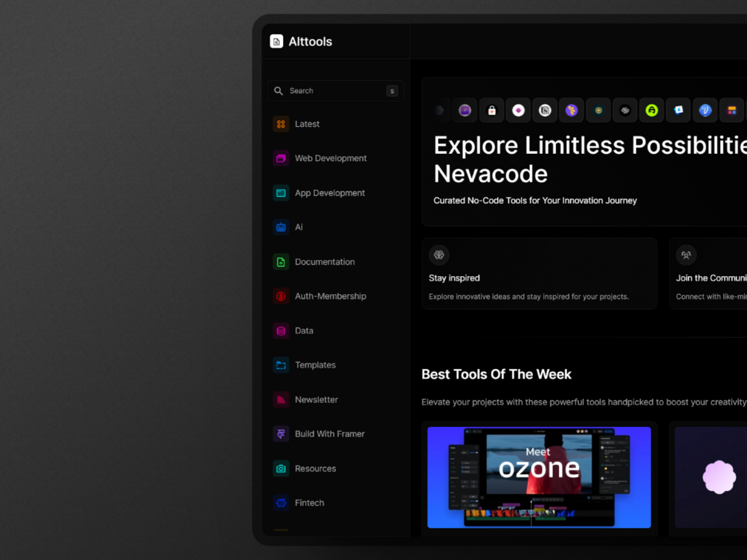Focus the Search input field
The height and width of the screenshot is (560, 747).
pos(335,91)
